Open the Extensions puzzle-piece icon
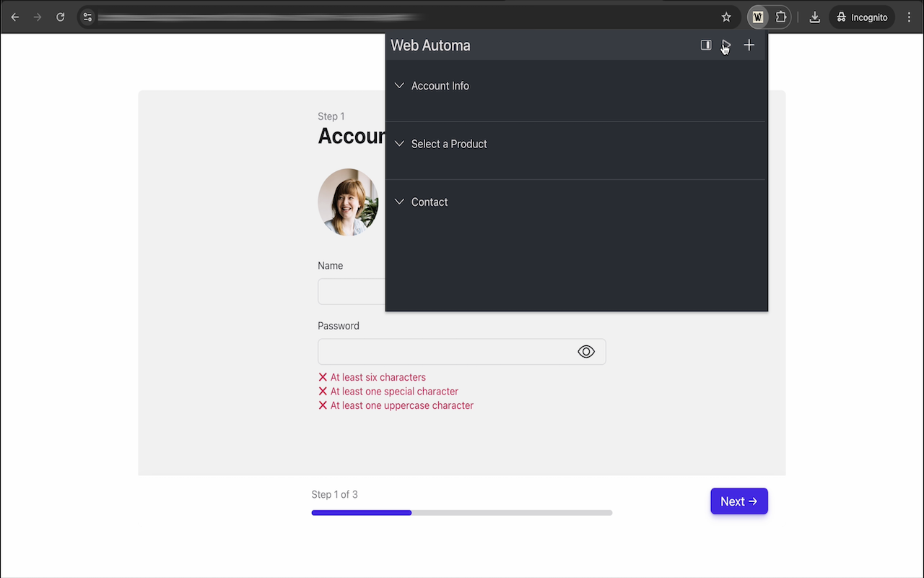 [x=780, y=17]
